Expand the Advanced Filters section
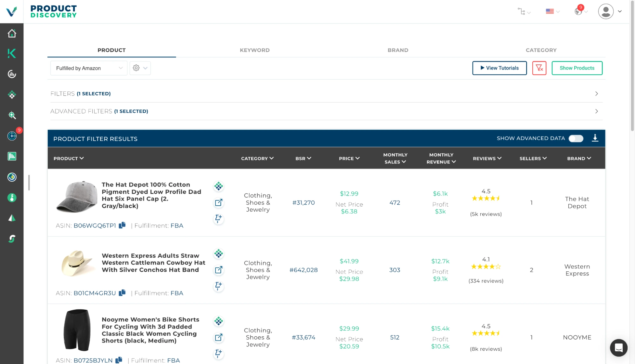 tap(326, 111)
